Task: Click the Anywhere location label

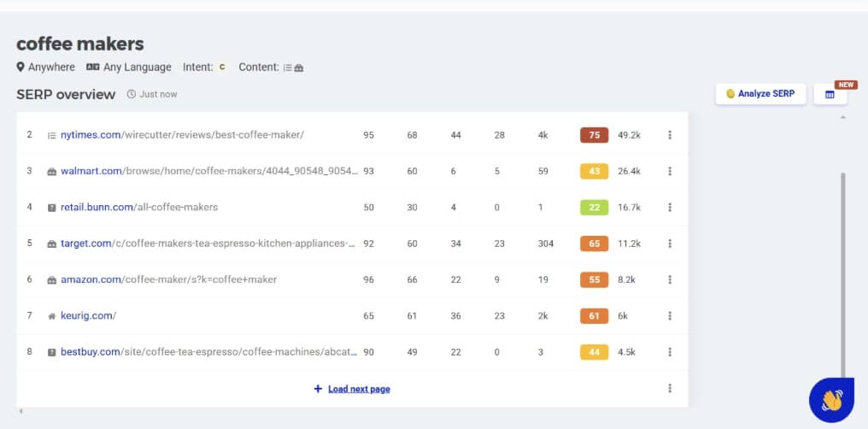Action: (51, 67)
